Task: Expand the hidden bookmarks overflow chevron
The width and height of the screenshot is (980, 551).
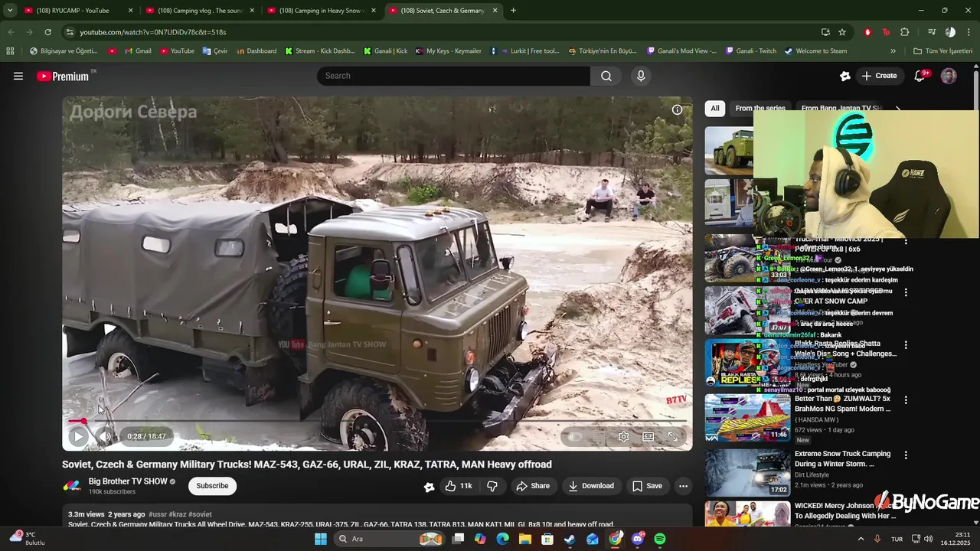Action: pyautogui.click(x=893, y=51)
